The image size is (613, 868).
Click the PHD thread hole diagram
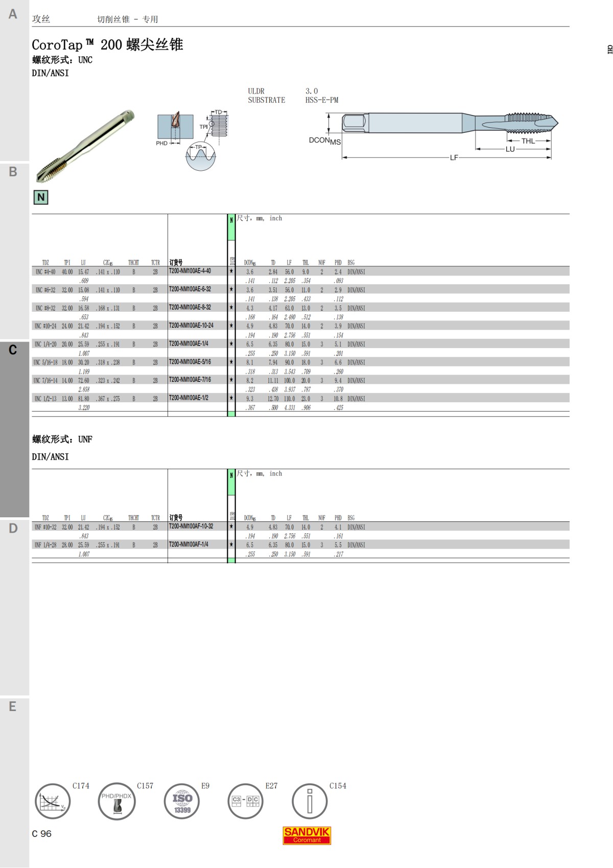coord(175,128)
